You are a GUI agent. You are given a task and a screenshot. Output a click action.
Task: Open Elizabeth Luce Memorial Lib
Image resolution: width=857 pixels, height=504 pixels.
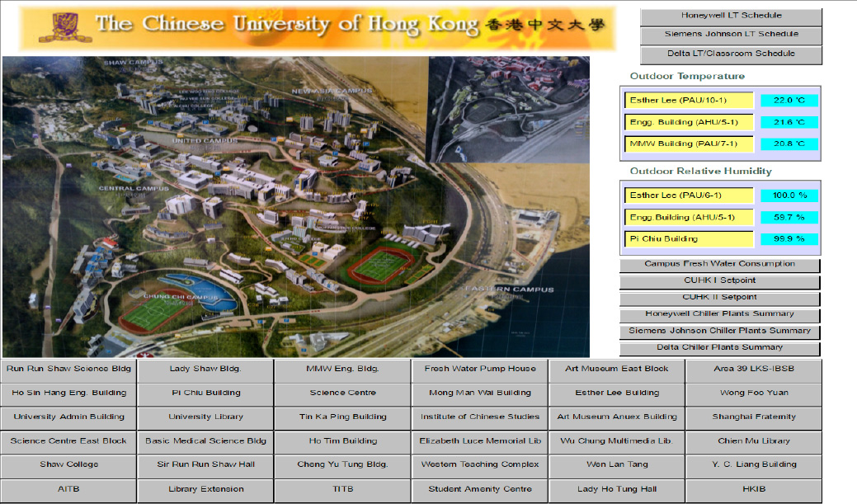[x=480, y=443]
